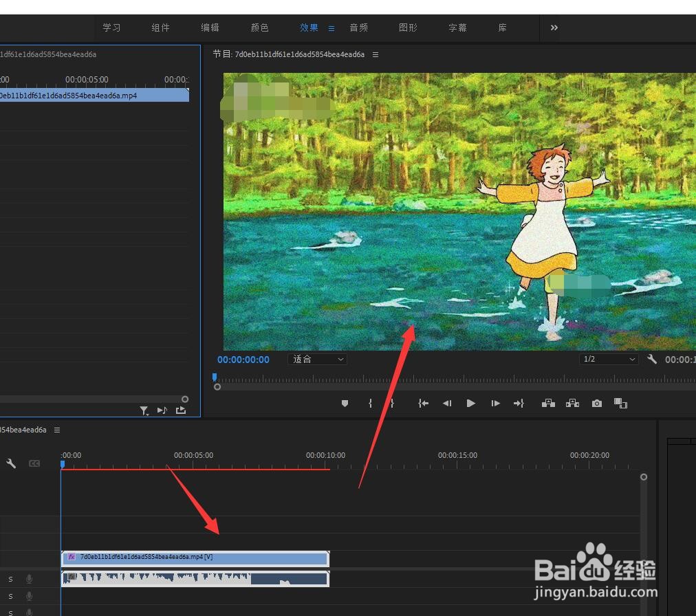Click the blue 00:00:00:00 timecode field

[x=243, y=360]
